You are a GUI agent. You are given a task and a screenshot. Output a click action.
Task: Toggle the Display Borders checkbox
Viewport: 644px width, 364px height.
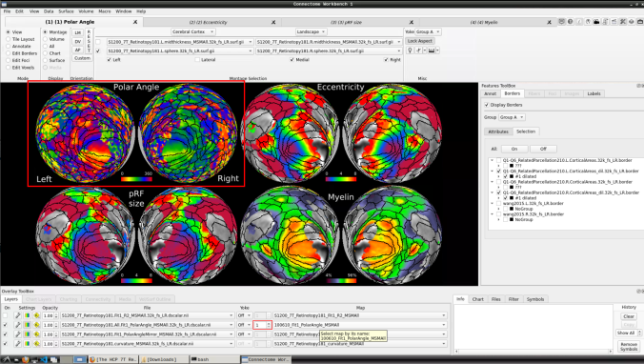tap(487, 105)
